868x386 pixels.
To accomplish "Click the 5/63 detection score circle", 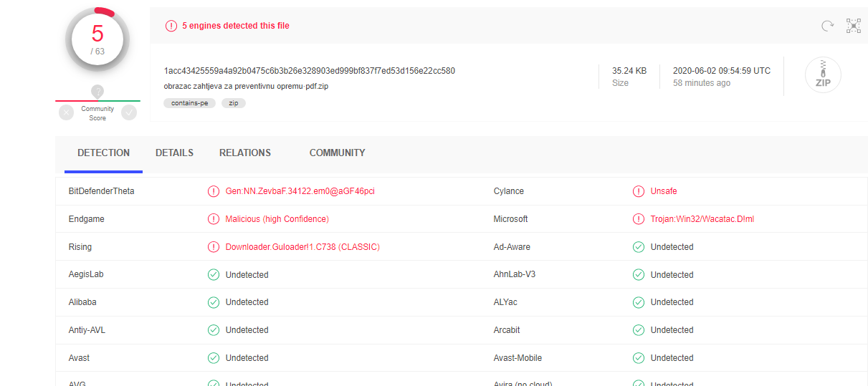I will click(97, 39).
